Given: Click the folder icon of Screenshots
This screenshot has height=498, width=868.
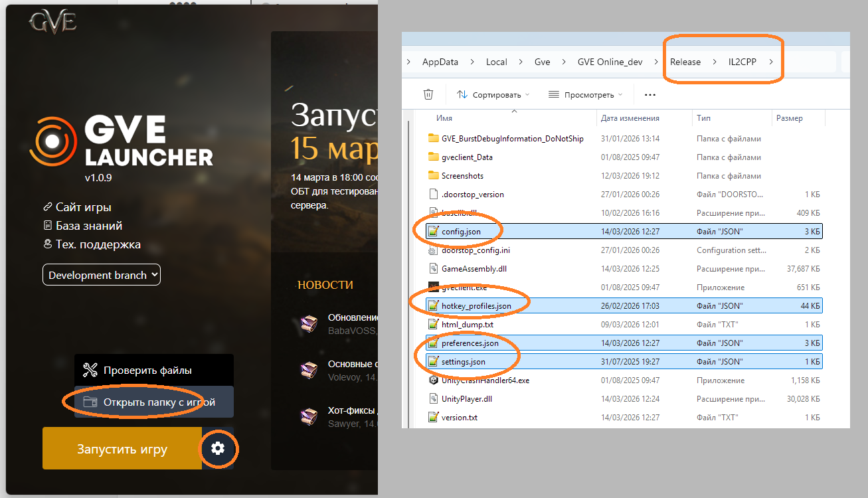Looking at the screenshot, I should [x=434, y=176].
